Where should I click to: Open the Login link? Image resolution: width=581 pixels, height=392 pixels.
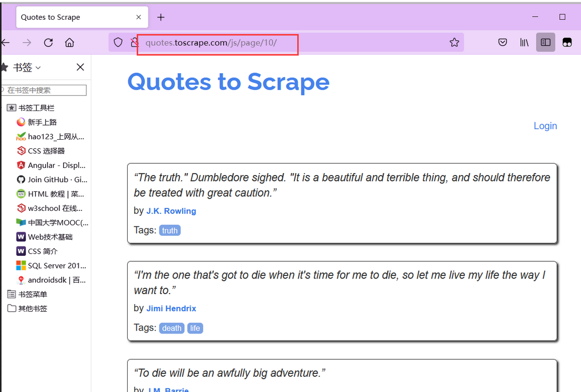pos(545,126)
